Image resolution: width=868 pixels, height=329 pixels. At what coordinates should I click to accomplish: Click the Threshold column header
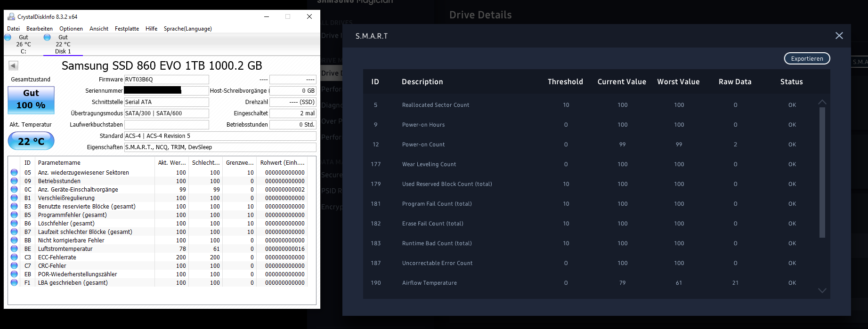point(565,82)
